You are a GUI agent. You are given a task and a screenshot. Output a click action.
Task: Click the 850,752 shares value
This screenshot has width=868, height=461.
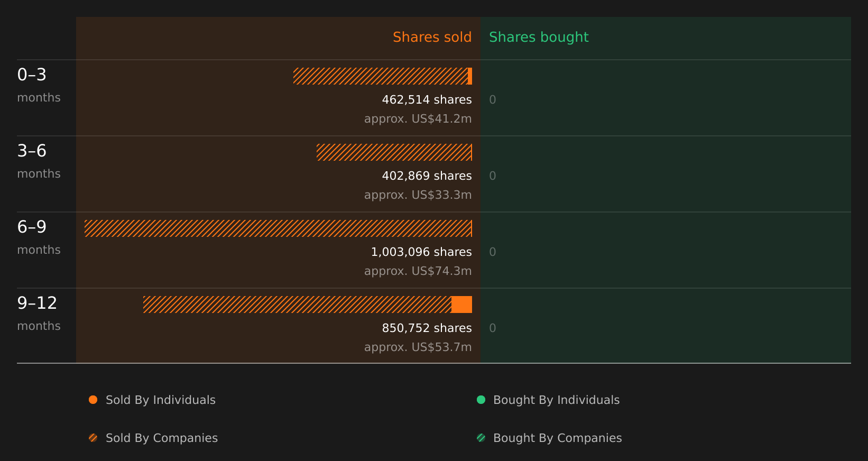coord(427,328)
